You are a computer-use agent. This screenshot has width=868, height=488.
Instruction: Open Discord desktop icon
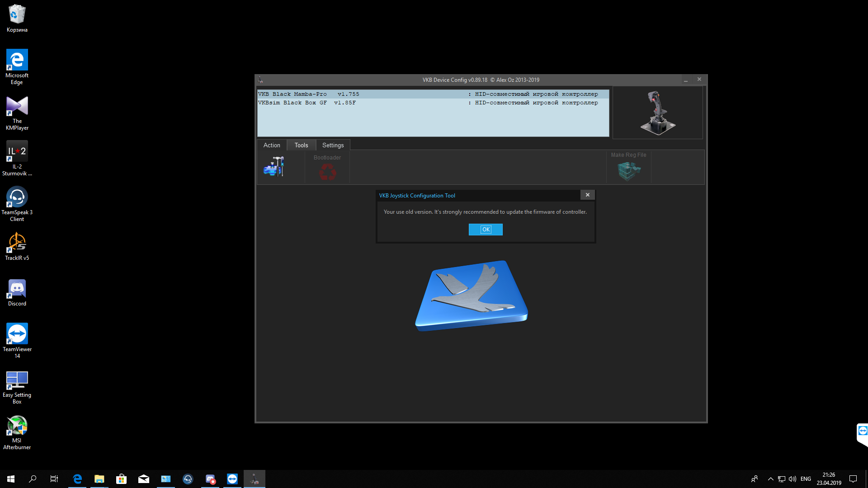pos(17,292)
